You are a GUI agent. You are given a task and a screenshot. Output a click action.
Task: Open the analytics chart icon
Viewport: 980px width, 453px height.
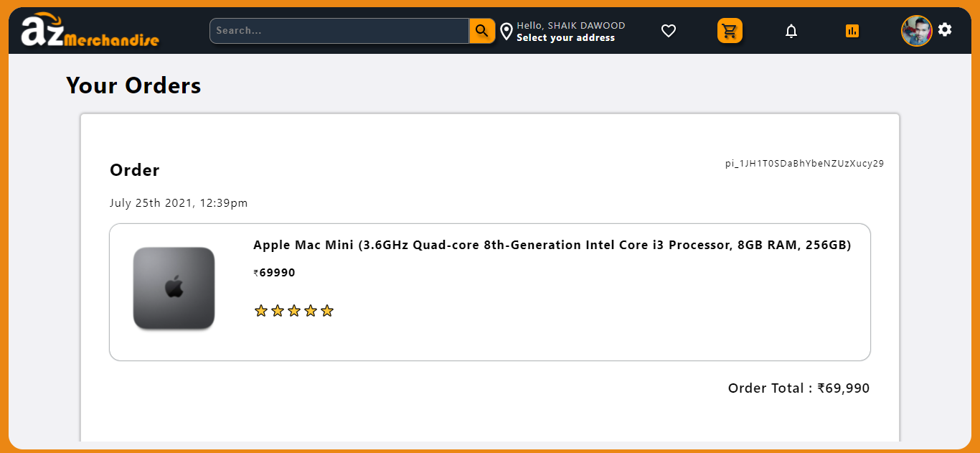click(x=852, y=31)
